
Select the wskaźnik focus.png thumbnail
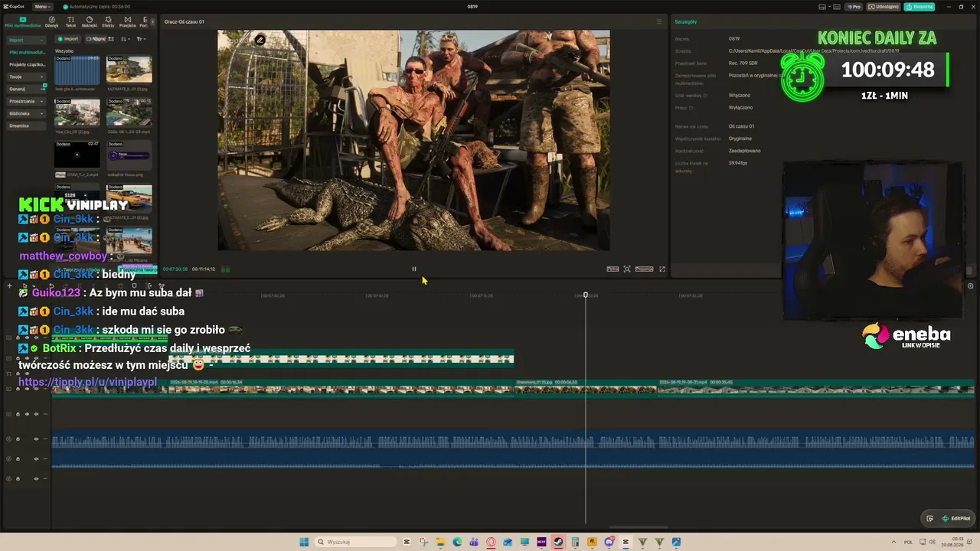tap(129, 155)
